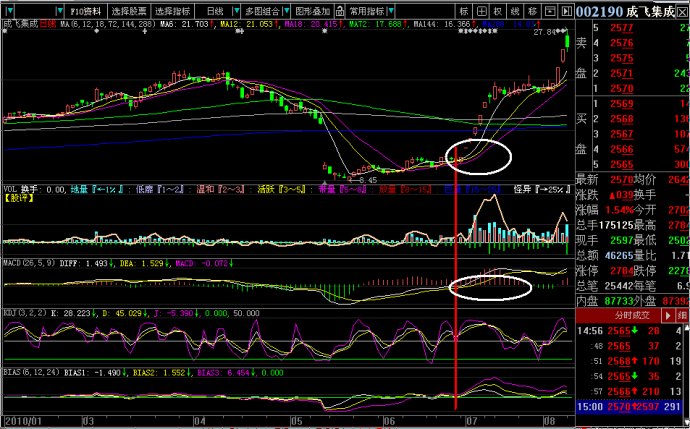The image size is (690, 429).
Task: Click the crosshair grid toolbar icon
Action: coord(481,9)
